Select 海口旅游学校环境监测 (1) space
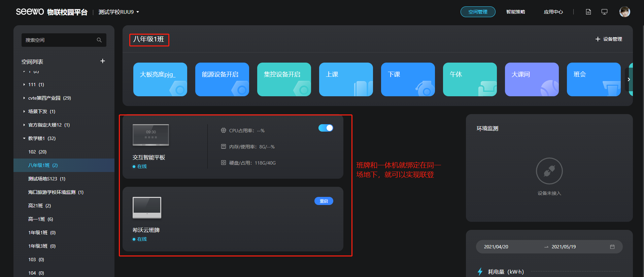Image resolution: width=644 pixels, height=277 pixels. 64,192
